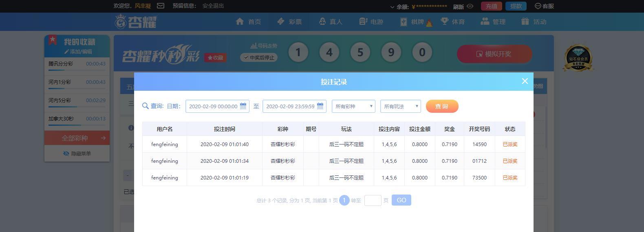The width and height of the screenshot is (644, 232).
Task: Click bet time 2020-02-09 01:01:34 cell
Action: [x=225, y=161]
